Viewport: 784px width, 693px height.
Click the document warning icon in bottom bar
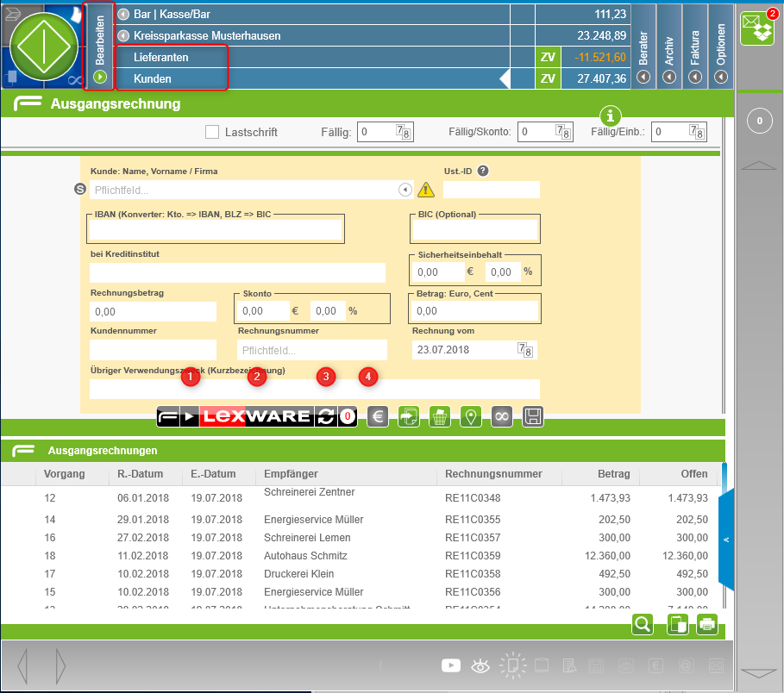tap(569, 665)
